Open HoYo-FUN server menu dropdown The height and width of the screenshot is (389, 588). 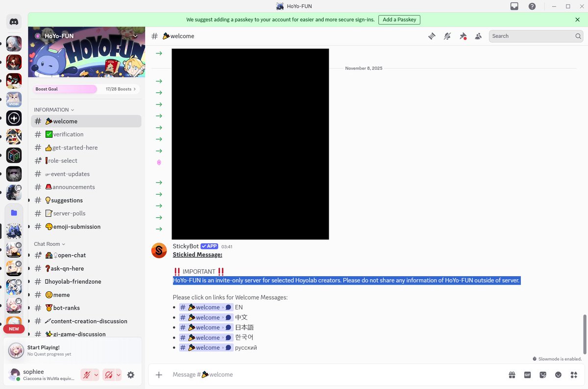136,36
